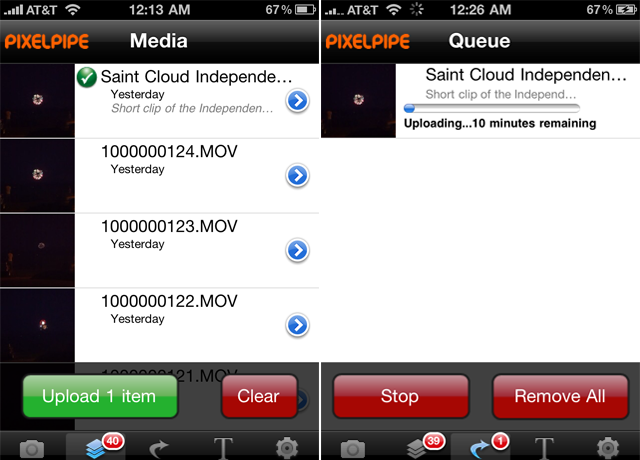Click the red 1 badge on queue tab
640x460 pixels.
click(x=501, y=441)
